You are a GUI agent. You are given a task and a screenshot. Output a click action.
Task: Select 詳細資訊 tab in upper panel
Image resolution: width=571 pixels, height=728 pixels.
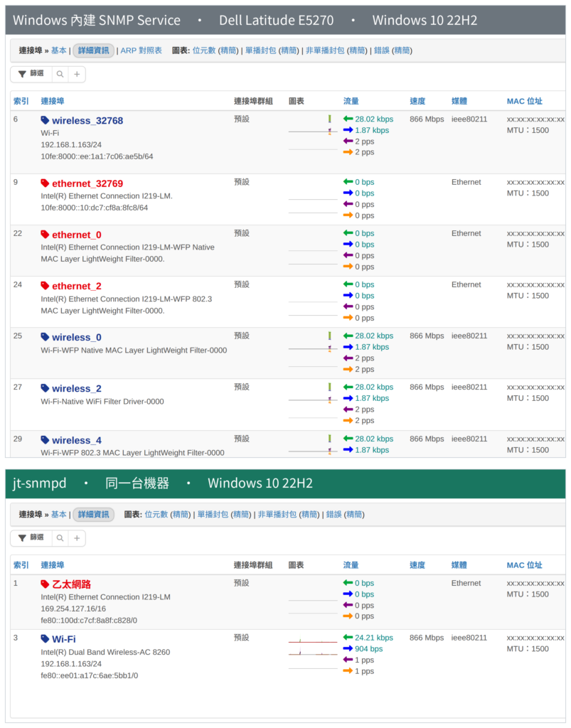pos(93,50)
